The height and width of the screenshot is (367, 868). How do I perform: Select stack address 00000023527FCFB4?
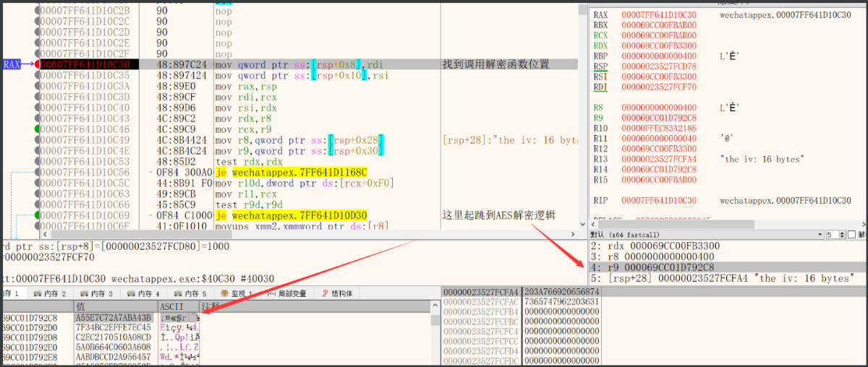[x=480, y=311]
